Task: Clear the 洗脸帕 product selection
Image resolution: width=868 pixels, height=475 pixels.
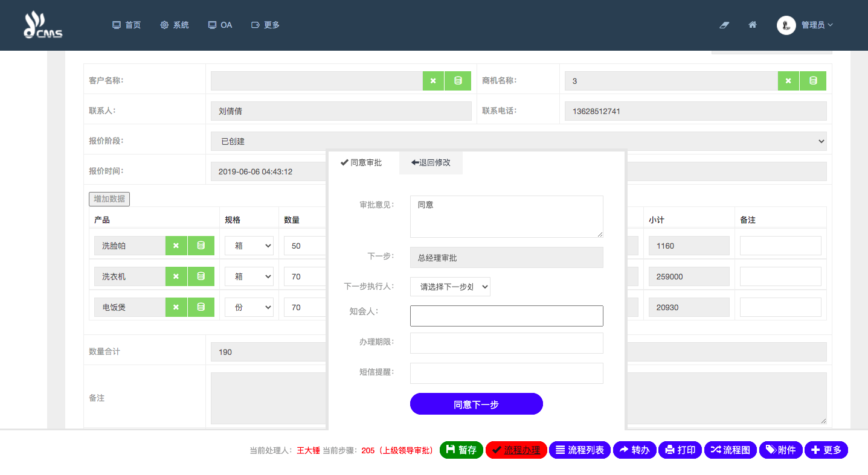Action: pyautogui.click(x=176, y=246)
